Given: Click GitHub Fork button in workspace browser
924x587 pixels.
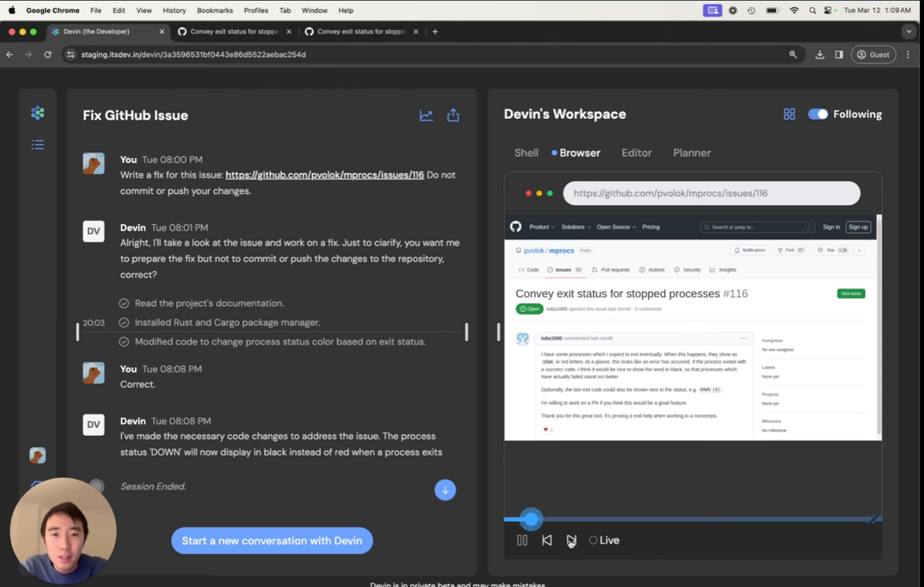Looking at the screenshot, I should tap(791, 250).
